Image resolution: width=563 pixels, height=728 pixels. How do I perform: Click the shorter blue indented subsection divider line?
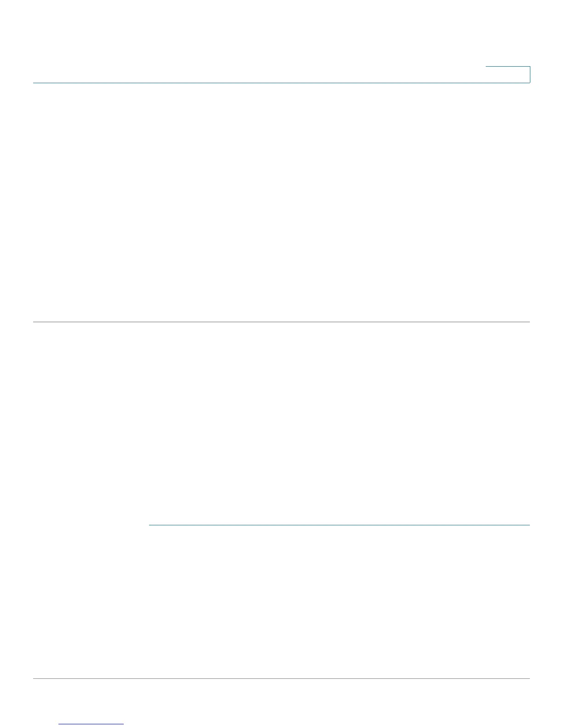[339, 525]
